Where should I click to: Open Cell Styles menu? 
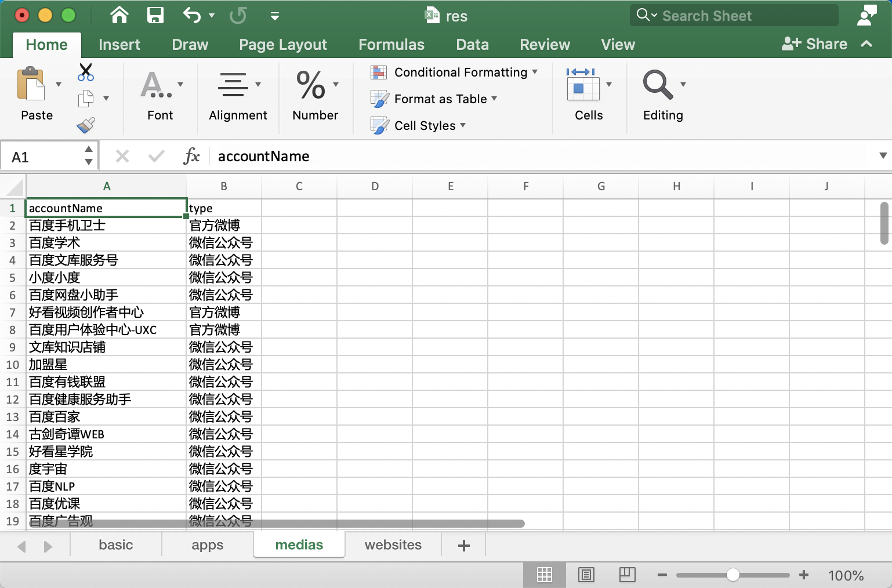(418, 126)
